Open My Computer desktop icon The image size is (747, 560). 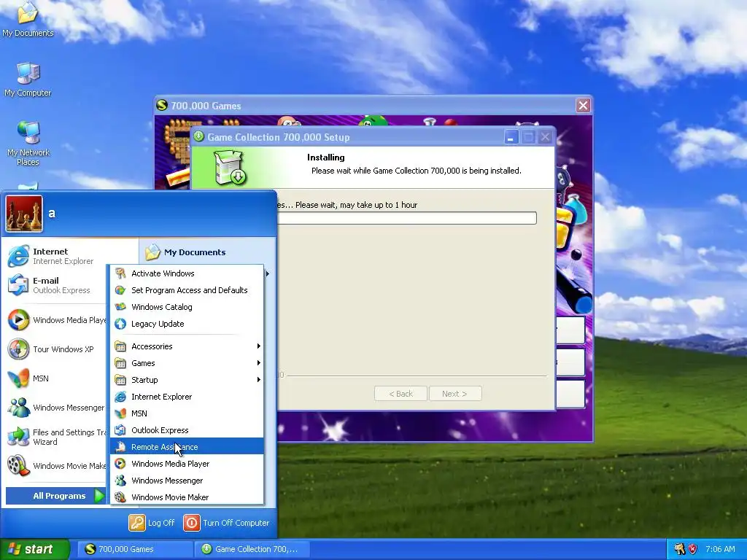(x=28, y=79)
